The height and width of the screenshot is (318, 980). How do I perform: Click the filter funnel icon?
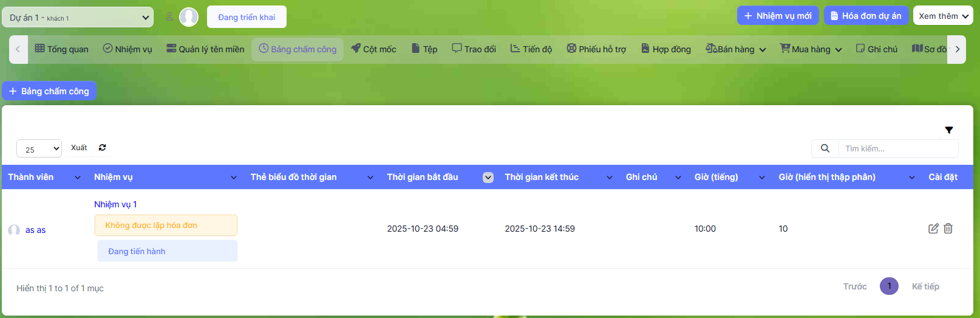tap(948, 130)
